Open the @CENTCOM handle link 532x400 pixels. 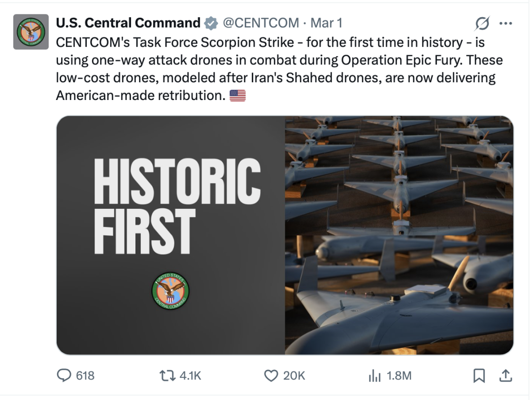click(261, 23)
